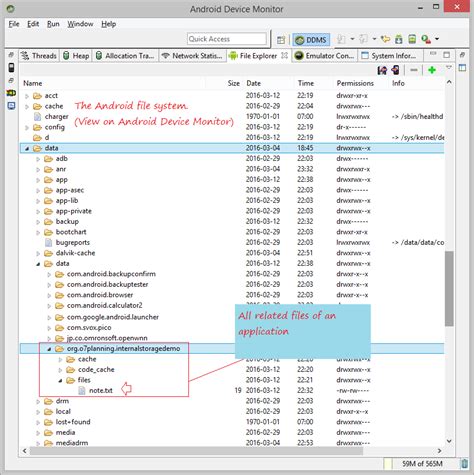474x475 pixels.
Task: Open the Help menu
Action: 109,24
